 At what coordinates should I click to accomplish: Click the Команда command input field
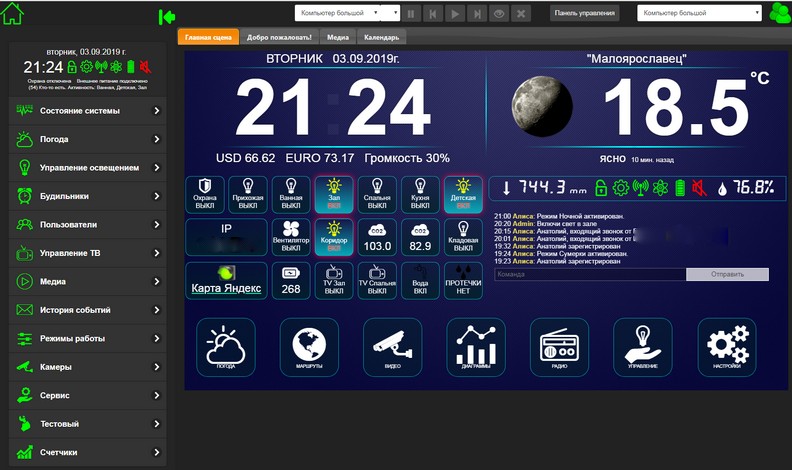point(590,274)
